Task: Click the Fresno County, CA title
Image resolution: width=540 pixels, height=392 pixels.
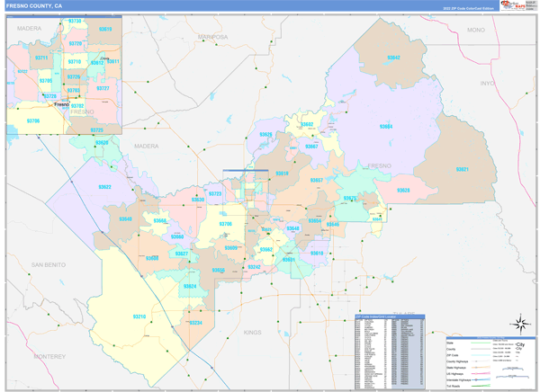Action: tap(34, 5)
